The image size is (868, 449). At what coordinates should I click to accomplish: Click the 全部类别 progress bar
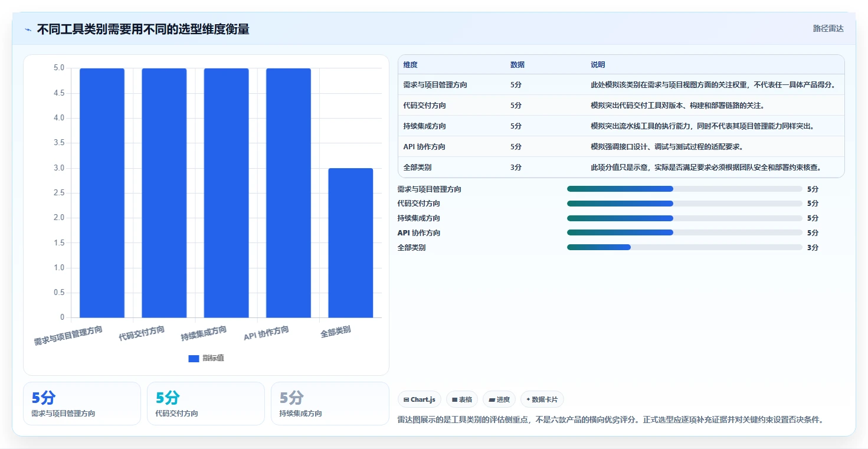(684, 247)
